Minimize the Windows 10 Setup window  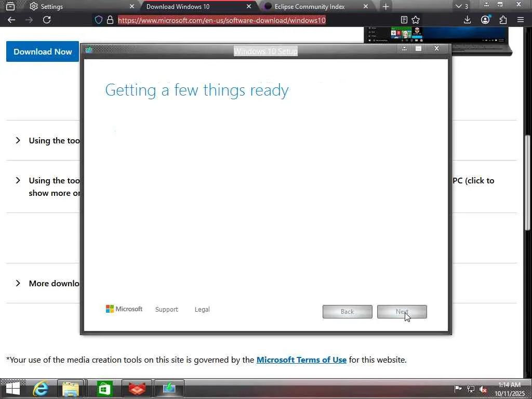404,48
